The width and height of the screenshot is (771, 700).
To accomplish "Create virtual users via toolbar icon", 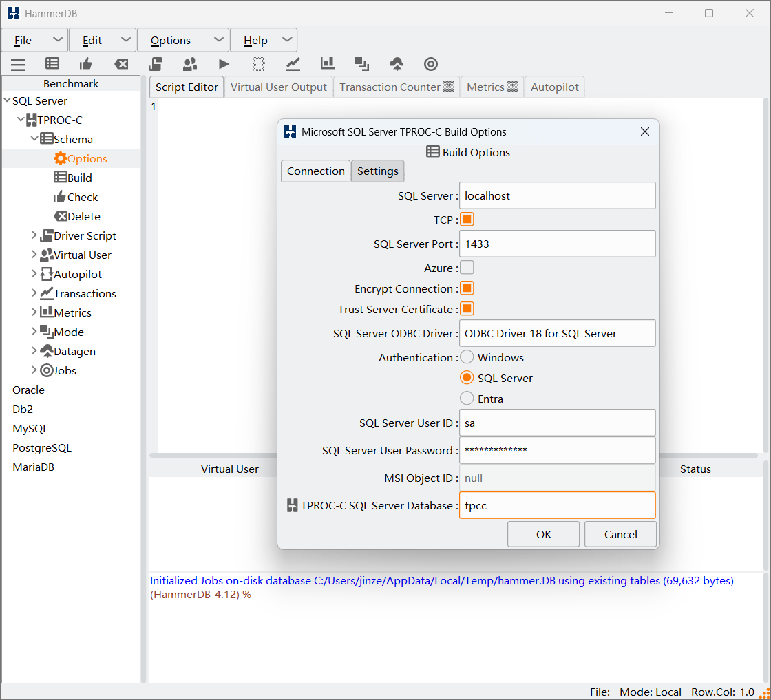I will (x=190, y=64).
